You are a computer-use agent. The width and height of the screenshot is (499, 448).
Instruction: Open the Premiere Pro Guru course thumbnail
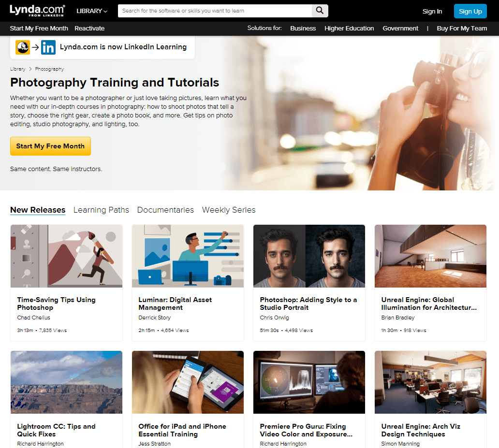(309, 382)
